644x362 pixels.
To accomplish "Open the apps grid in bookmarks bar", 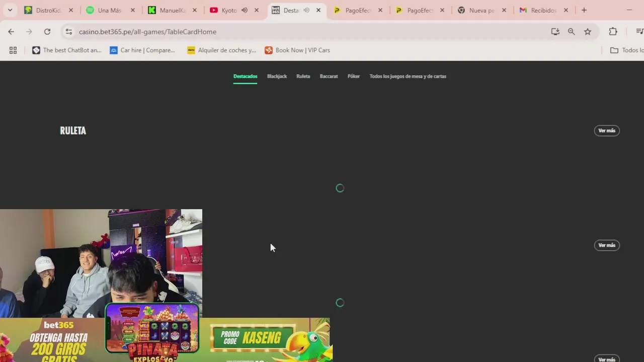I will click(x=13, y=50).
